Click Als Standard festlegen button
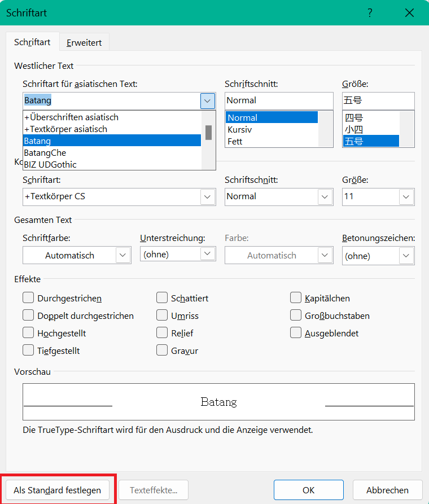The width and height of the screenshot is (429, 504). click(x=58, y=490)
